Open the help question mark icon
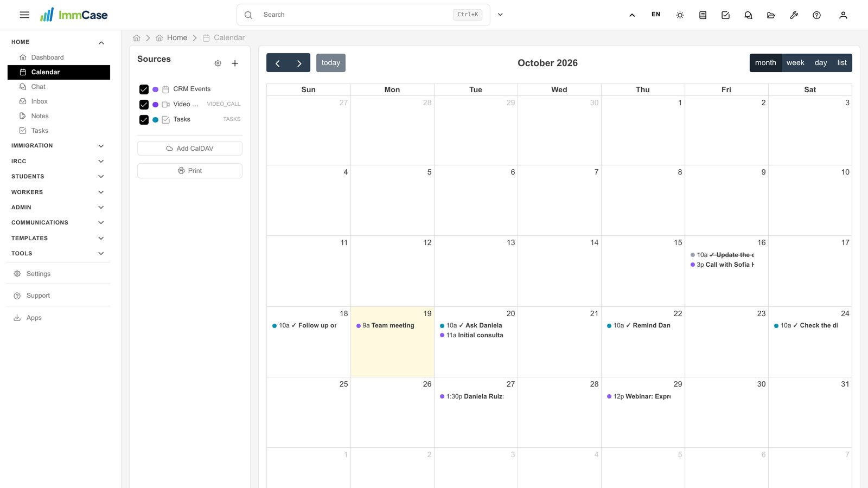The image size is (868, 488). [816, 15]
